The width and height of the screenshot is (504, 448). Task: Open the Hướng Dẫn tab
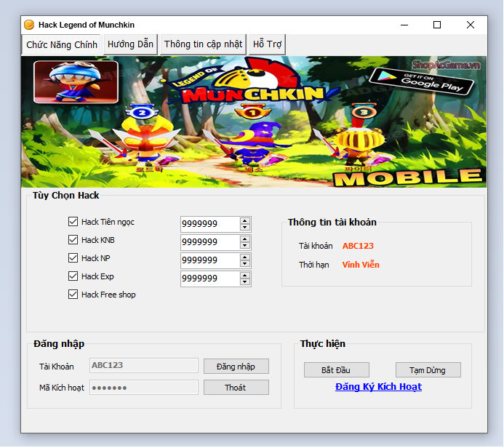(130, 44)
